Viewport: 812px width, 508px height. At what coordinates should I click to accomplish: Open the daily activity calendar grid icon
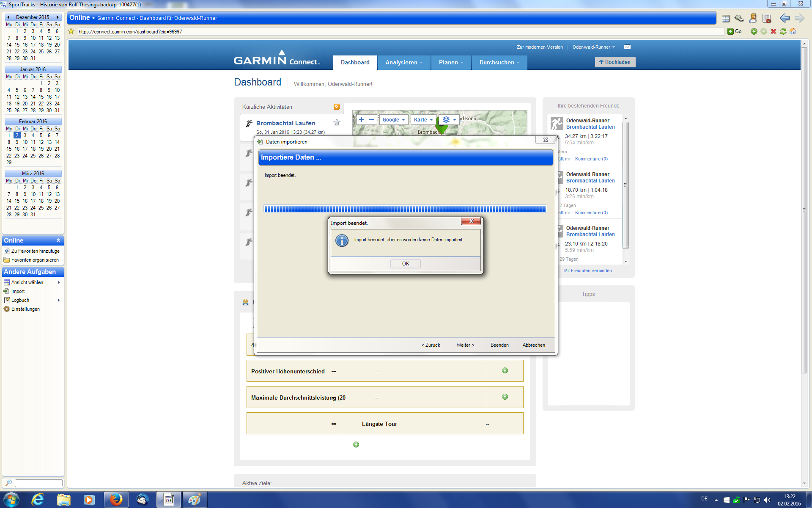click(x=726, y=18)
